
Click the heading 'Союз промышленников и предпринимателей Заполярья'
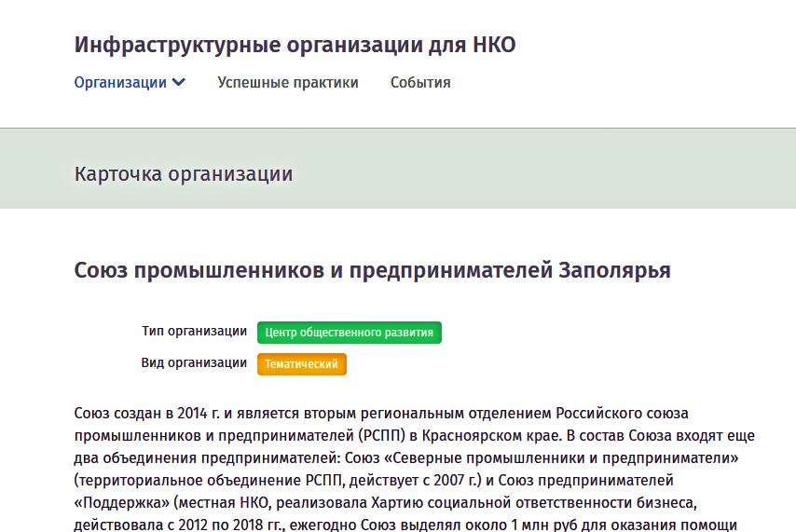point(372,270)
